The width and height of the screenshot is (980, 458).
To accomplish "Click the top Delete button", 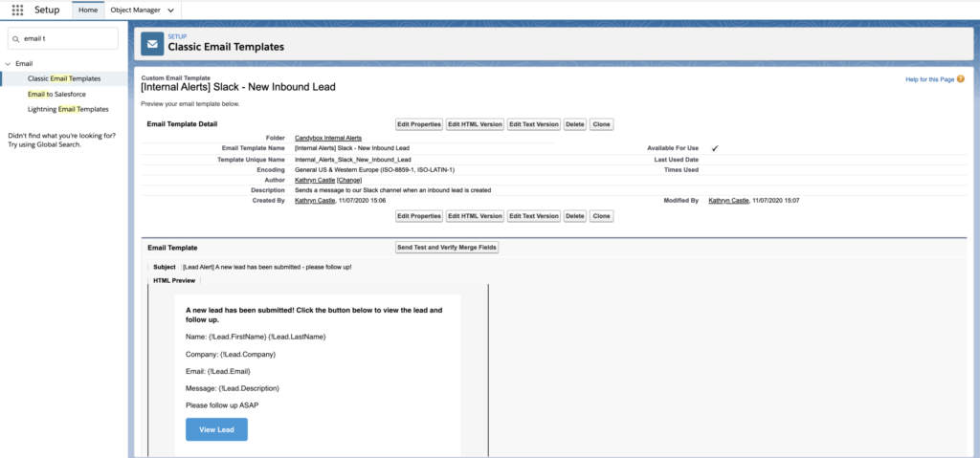I will 575,124.
